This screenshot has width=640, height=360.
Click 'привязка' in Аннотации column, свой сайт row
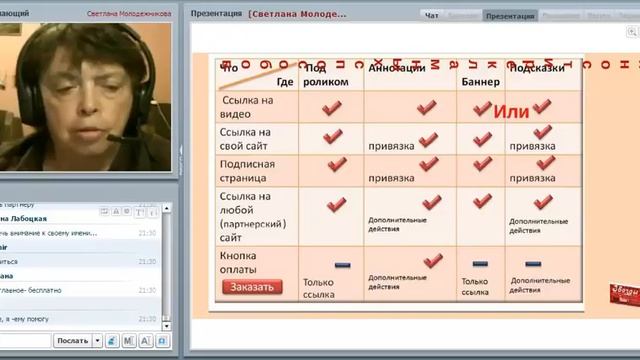pyautogui.click(x=391, y=146)
